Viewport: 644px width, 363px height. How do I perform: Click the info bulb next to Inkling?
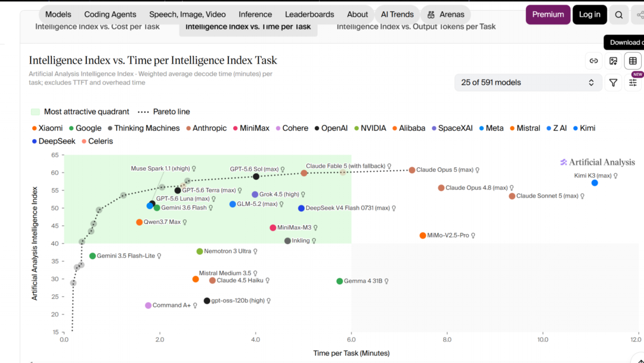pyautogui.click(x=314, y=241)
